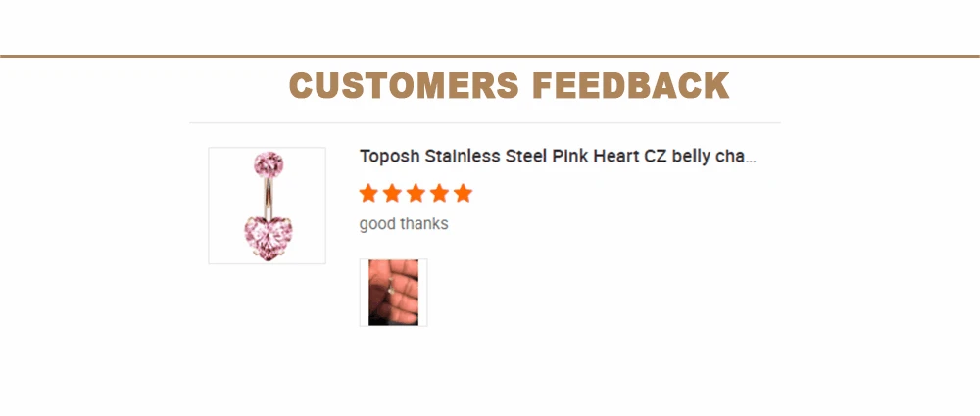The width and height of the screenshot is (980, 416).
Task: Open the Toposh Stainless Steel product title link
Action: point(558,157)
